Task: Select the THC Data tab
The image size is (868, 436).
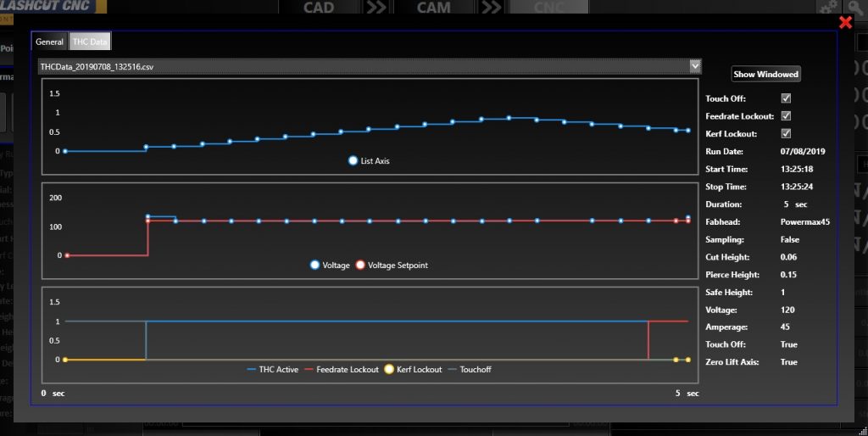Action: pos(89,42)
